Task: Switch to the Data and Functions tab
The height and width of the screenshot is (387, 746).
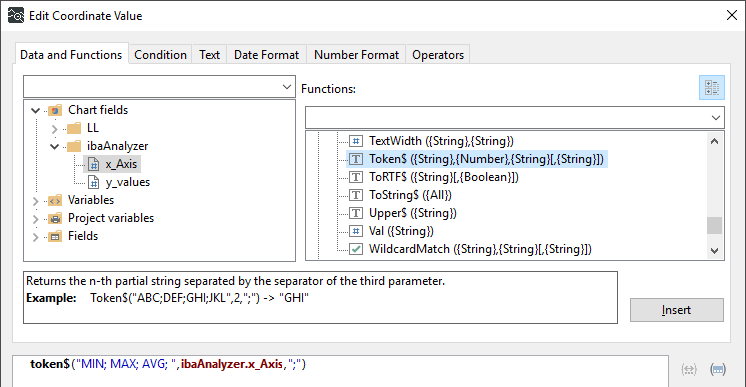Action: 71,55
